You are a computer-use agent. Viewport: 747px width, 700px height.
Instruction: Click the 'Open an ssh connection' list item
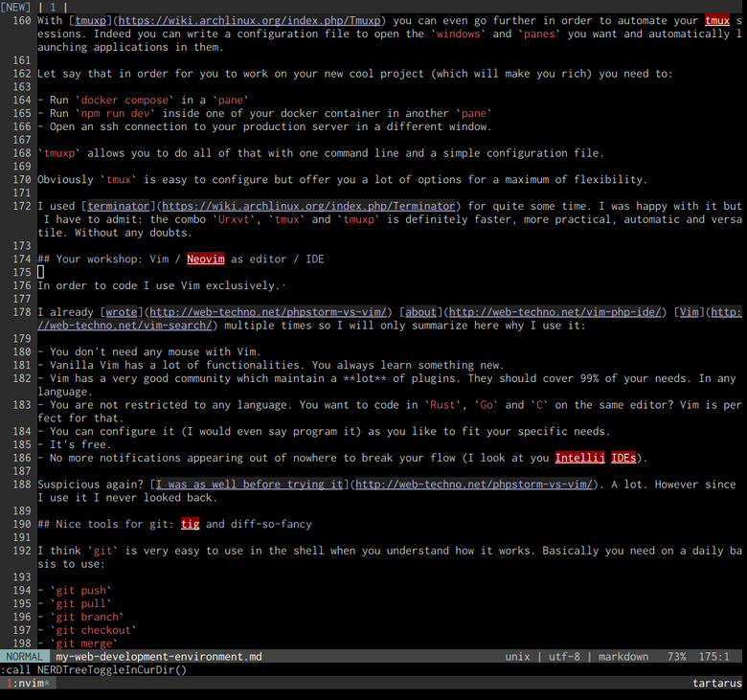(264, 126)
